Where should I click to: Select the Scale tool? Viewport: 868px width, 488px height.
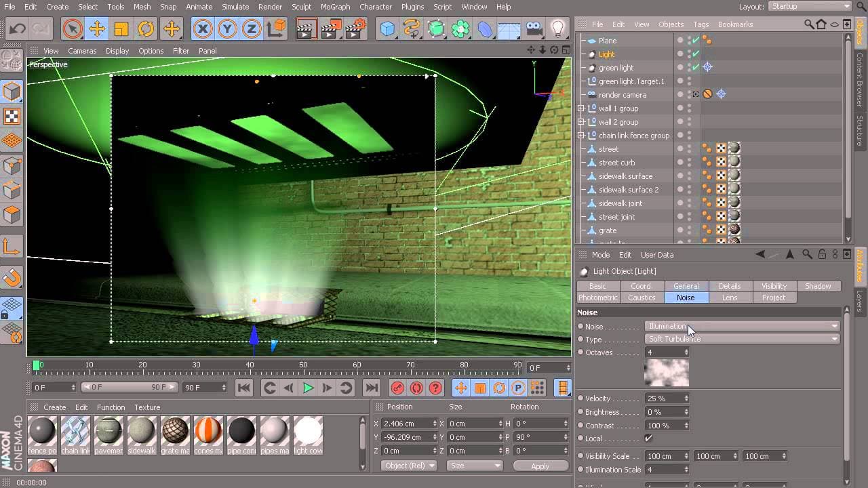121,29
